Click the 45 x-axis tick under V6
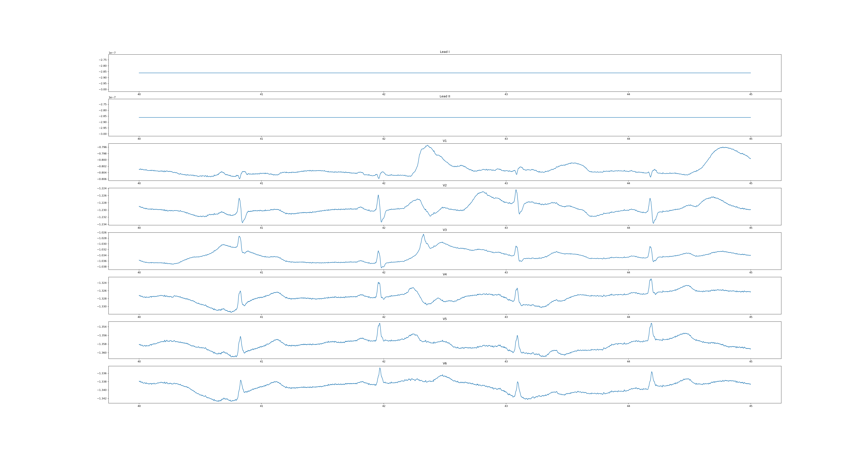Screen dimensions: 868x453 [751, 406]
